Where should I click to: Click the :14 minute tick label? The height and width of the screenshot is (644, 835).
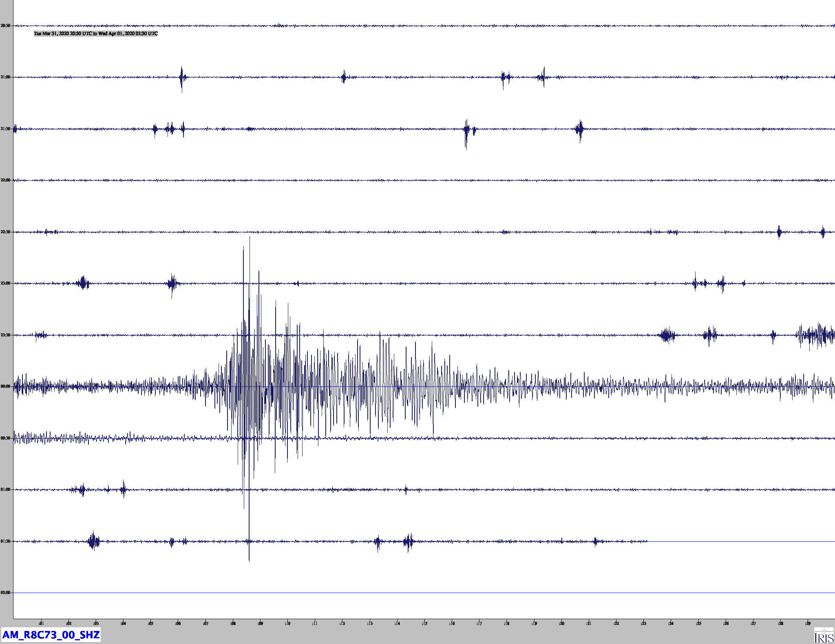click(x=397, y=623)
